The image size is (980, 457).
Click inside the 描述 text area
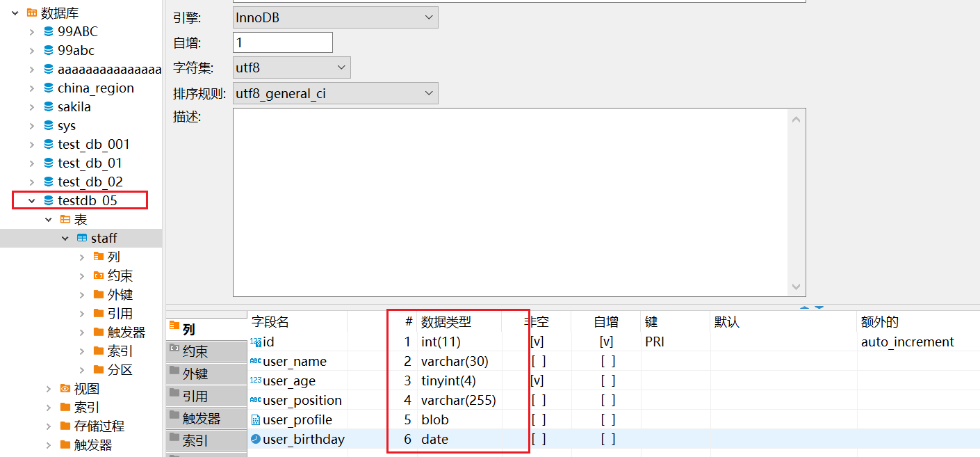(511, 202)
